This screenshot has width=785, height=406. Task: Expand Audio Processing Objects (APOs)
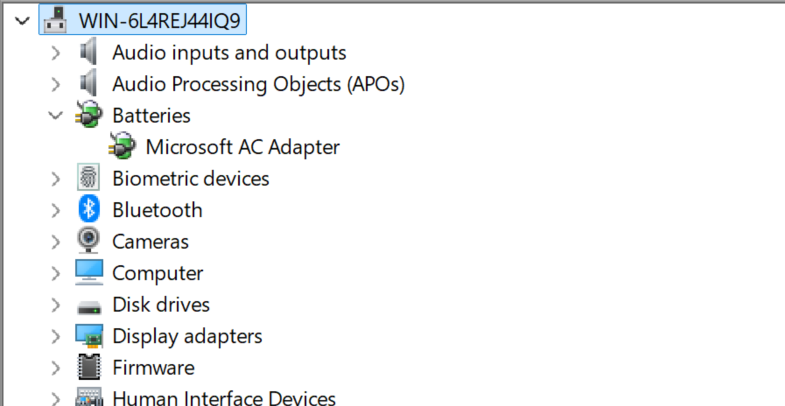point(56,84)
